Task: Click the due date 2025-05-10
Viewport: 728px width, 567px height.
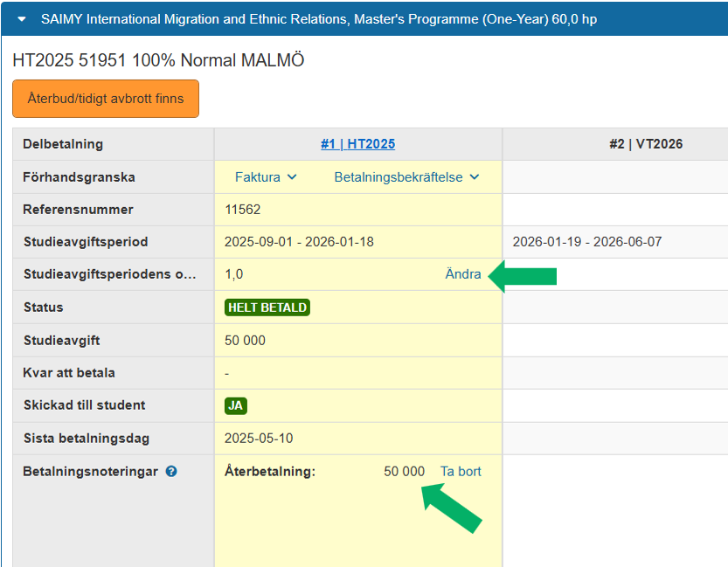Action: [x=259, y=439]
